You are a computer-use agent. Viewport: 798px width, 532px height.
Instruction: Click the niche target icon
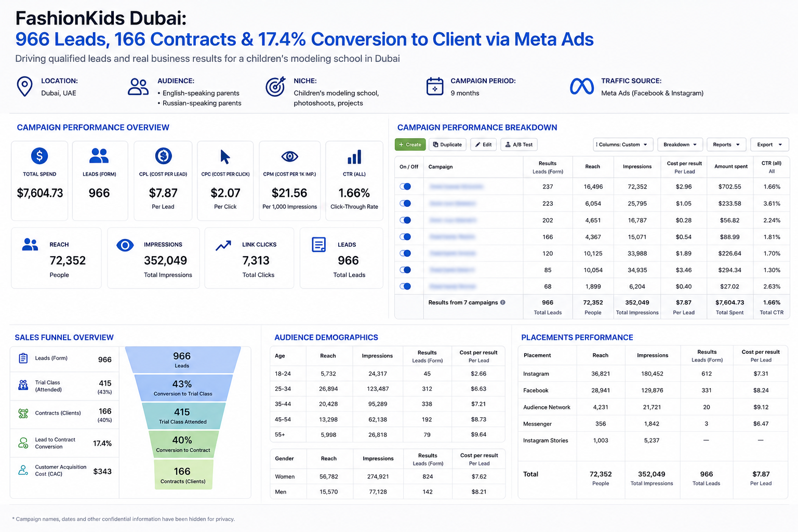275,86
